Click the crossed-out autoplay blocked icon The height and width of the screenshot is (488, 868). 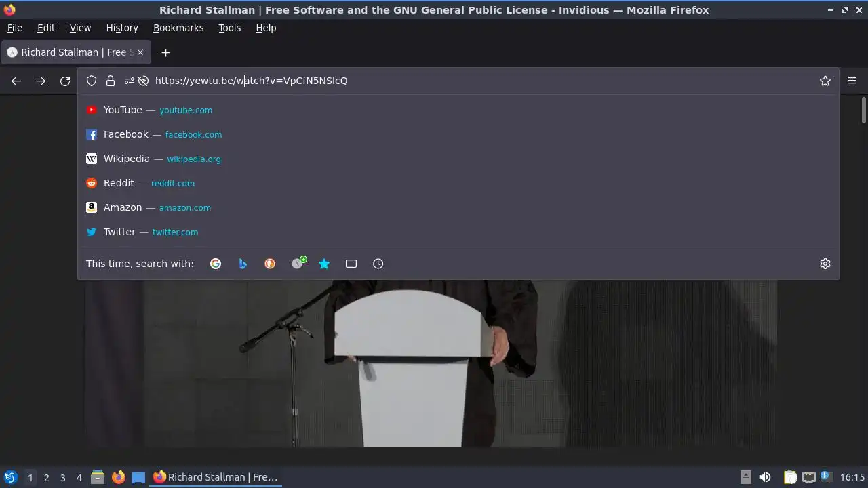coord(143,81)
